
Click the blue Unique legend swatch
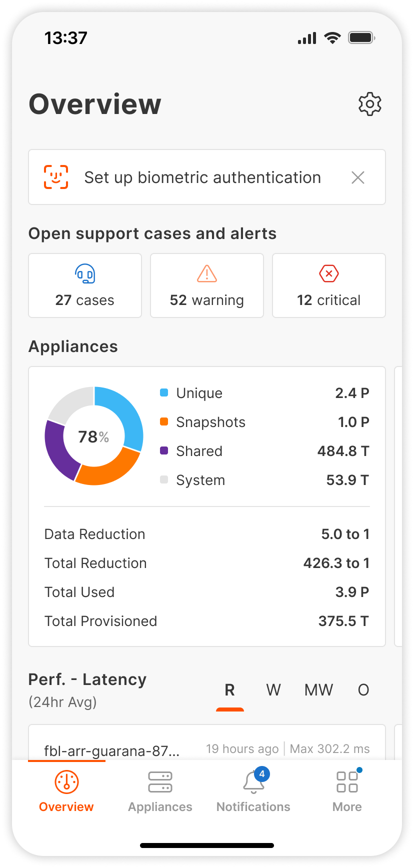point(164,393)
